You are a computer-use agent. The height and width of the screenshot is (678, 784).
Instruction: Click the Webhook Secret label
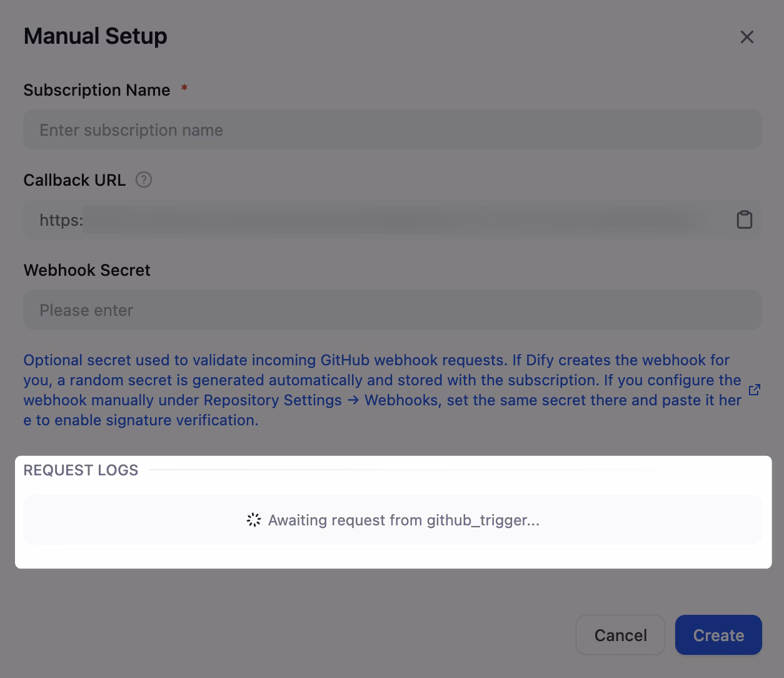pyautogui.click(x=87, y=270)
